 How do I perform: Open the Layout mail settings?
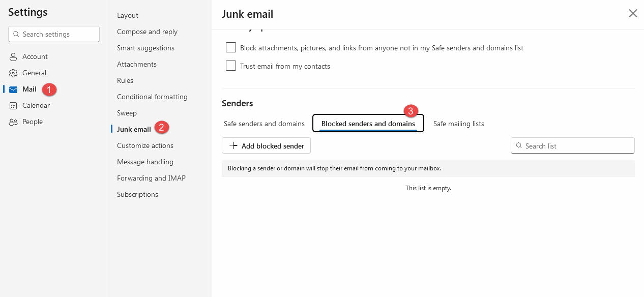[128, 15]
